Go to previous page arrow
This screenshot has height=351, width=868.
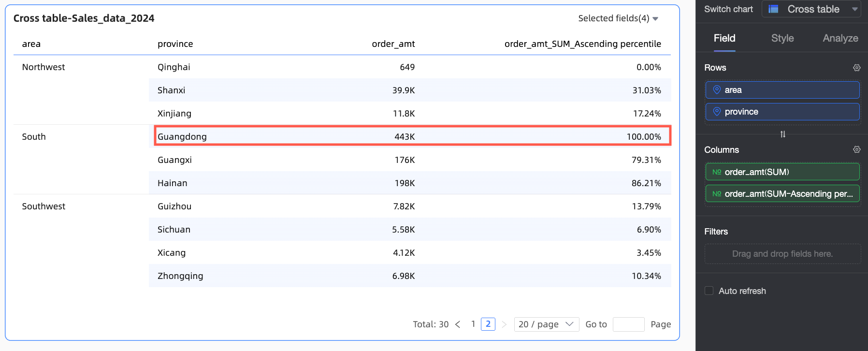pyautogui.click(x=458, y=324)
